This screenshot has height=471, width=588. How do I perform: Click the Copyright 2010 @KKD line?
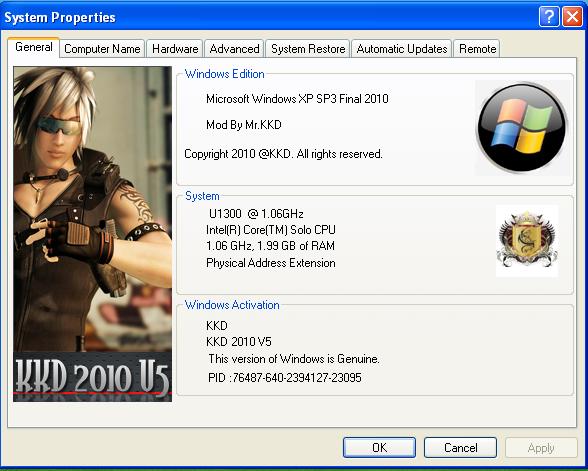(x=283, y=154)
